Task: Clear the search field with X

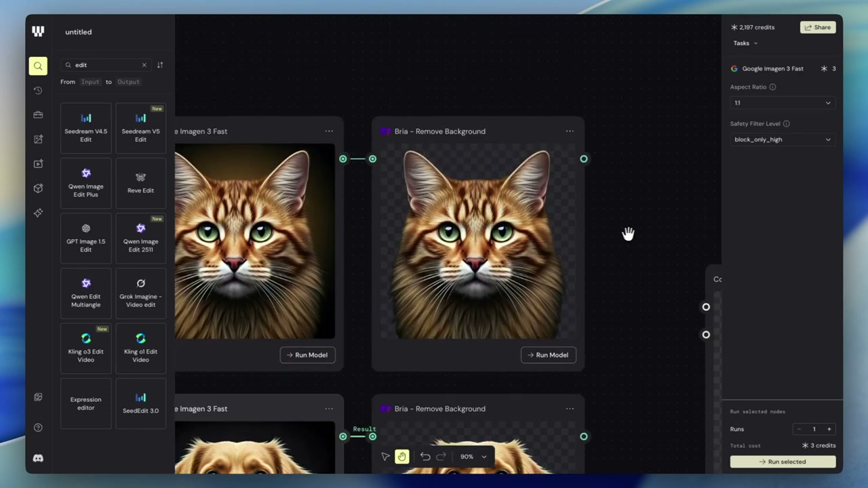Action: point(144,65)
